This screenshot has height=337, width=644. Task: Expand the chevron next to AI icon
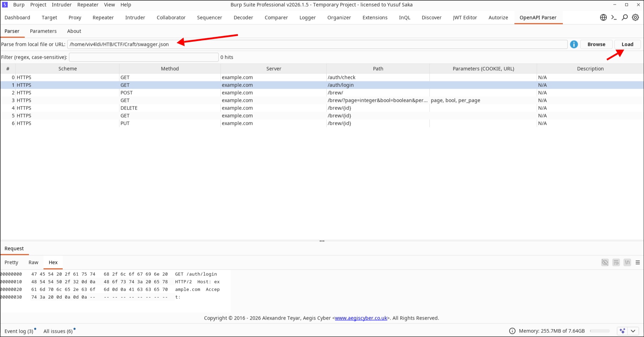point(633,331)
